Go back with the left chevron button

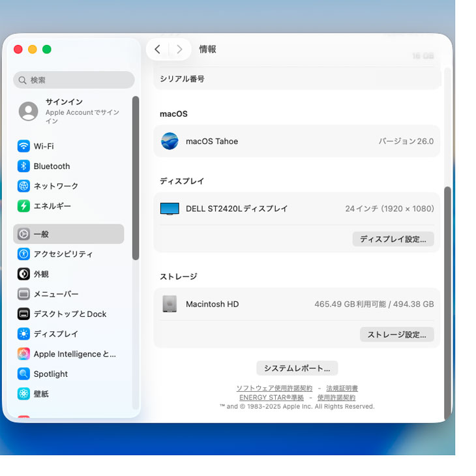[x=157, y=50]
